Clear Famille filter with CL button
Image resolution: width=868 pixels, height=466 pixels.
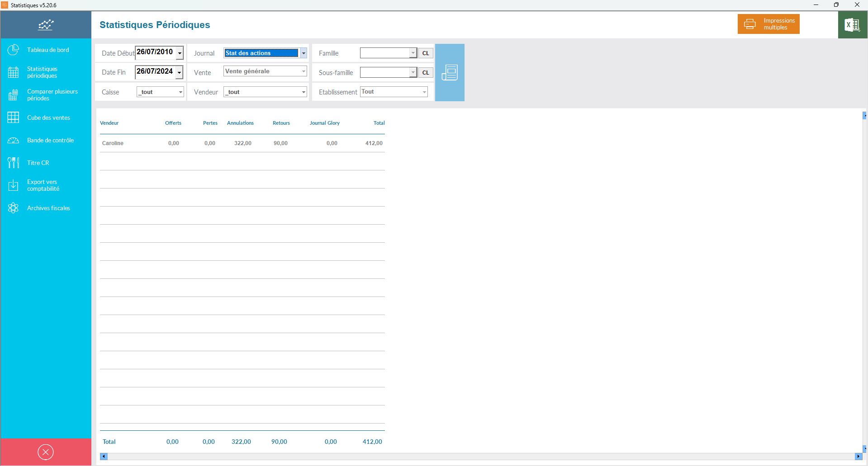426,53
